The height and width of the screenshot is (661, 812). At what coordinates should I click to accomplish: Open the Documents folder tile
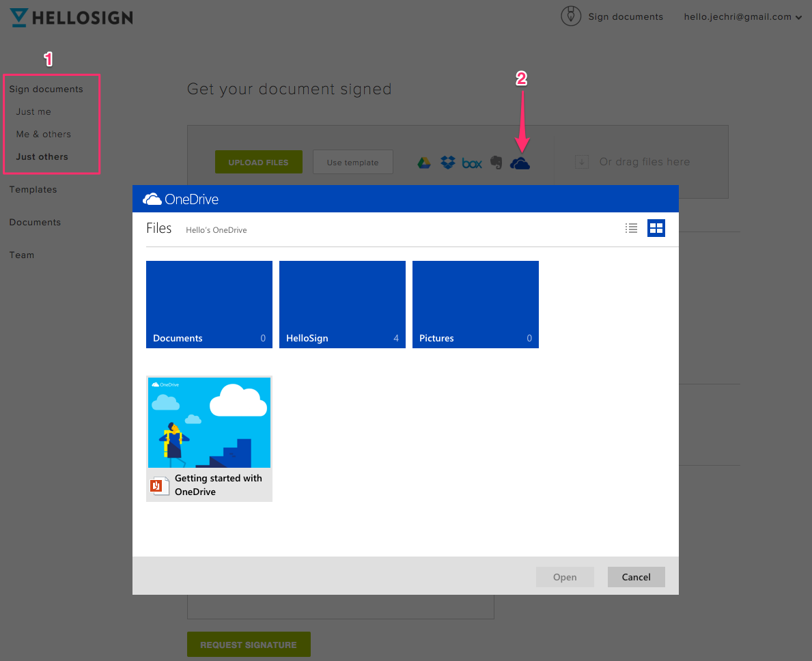209,305
